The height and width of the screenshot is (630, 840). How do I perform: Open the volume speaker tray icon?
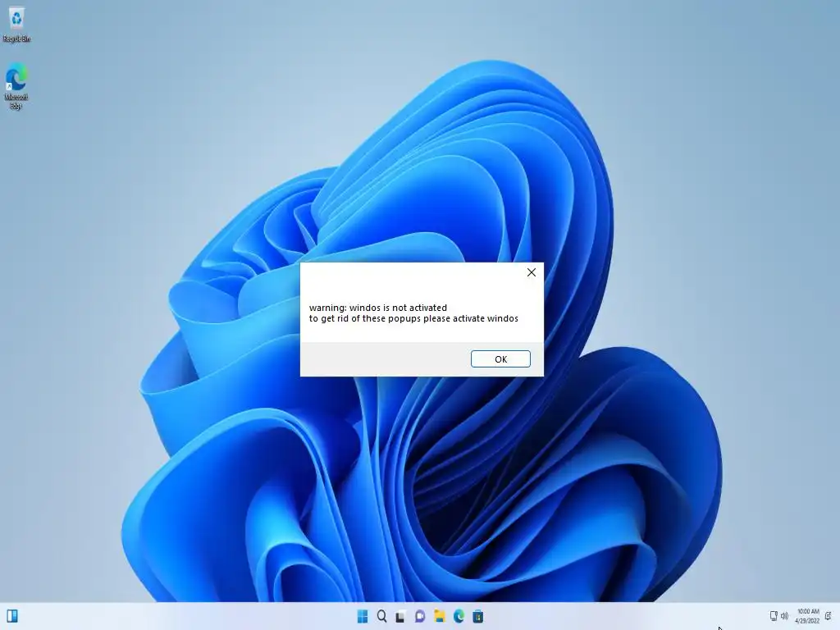(784, 616)
